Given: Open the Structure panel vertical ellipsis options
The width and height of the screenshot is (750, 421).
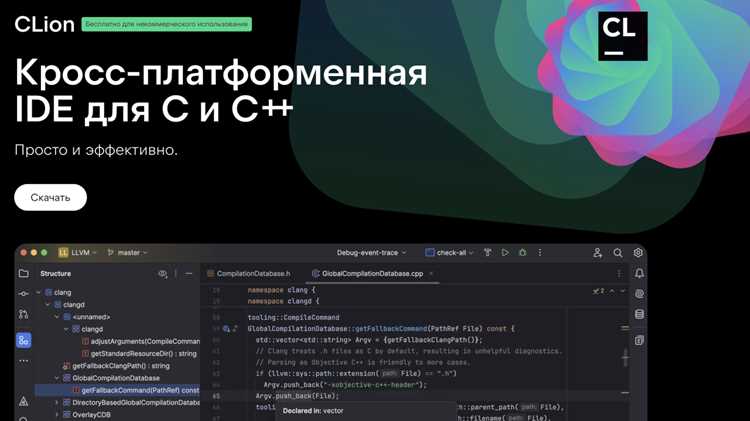Looking at the screenshot, I should (176, 274).
